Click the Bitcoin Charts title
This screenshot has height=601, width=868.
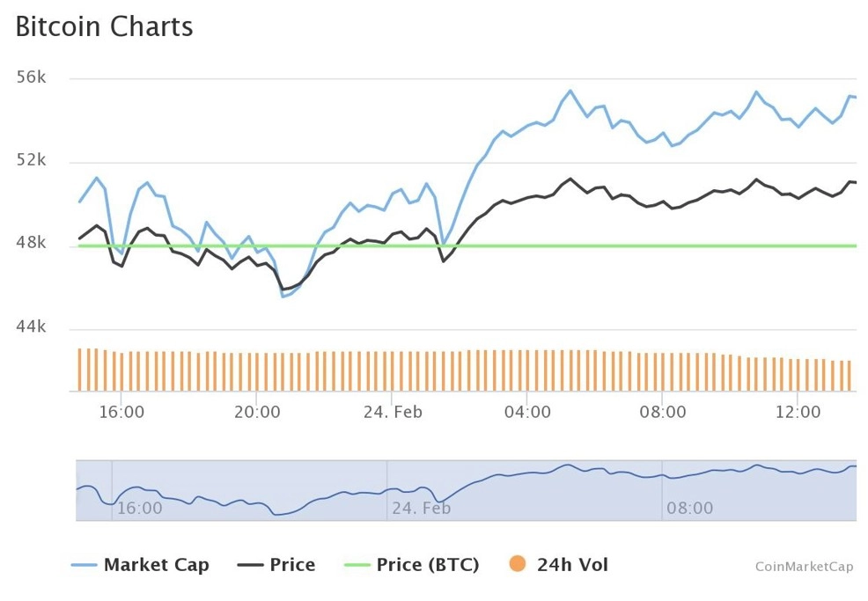coord(104,26)
